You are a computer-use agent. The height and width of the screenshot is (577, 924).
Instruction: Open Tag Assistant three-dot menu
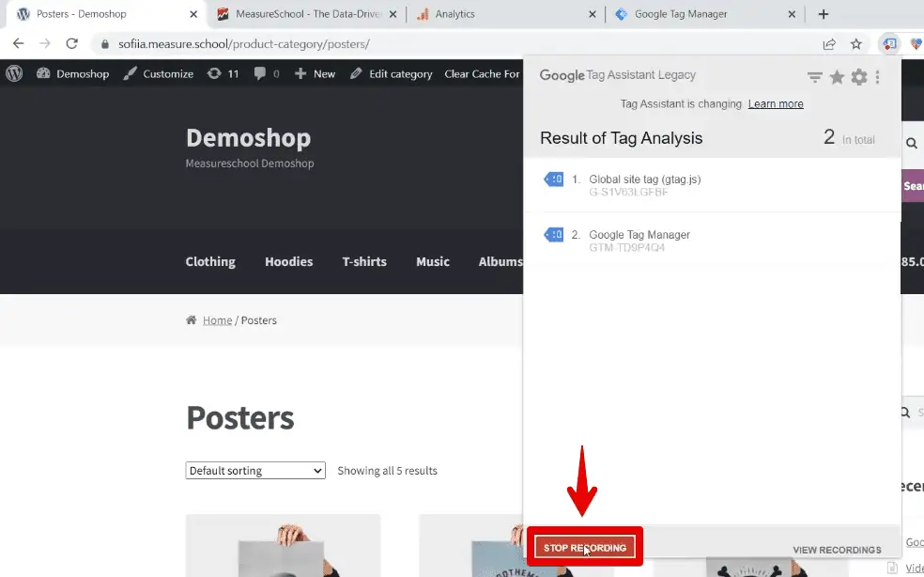click(x=878, y=77)
